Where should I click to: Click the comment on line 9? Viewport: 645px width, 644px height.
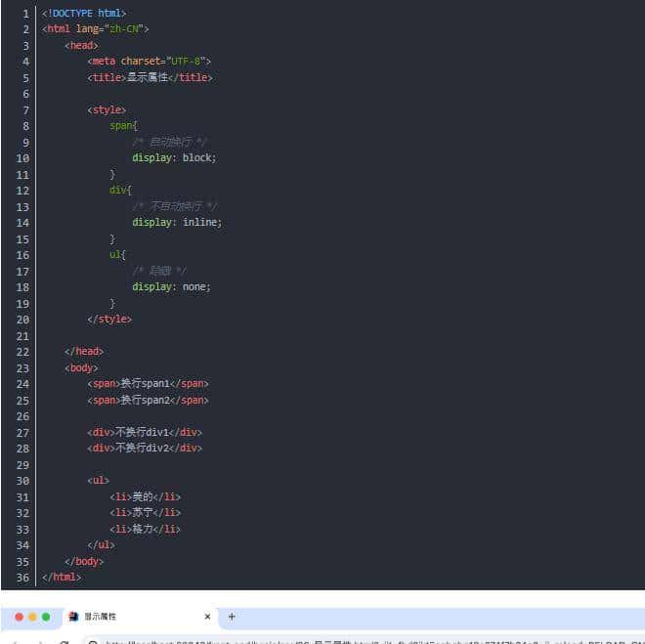pyautogui.click(x=169, y=143)
